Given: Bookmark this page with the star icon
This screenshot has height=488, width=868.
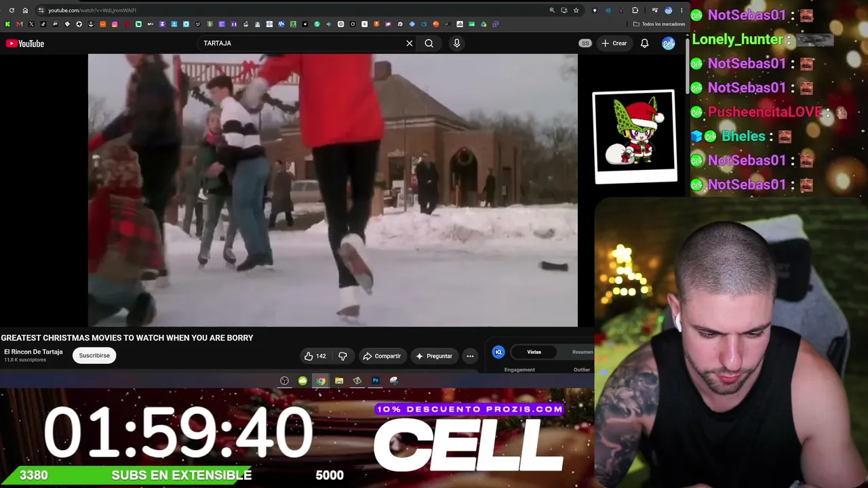Looking at the screenshot, I should [x=576, y=10].
